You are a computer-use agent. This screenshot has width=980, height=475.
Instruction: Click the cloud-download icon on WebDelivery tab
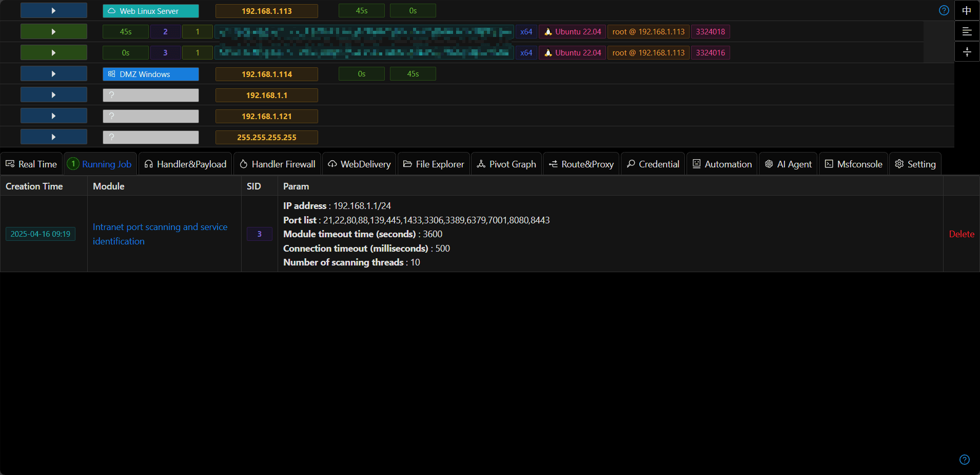click(332, 164)
